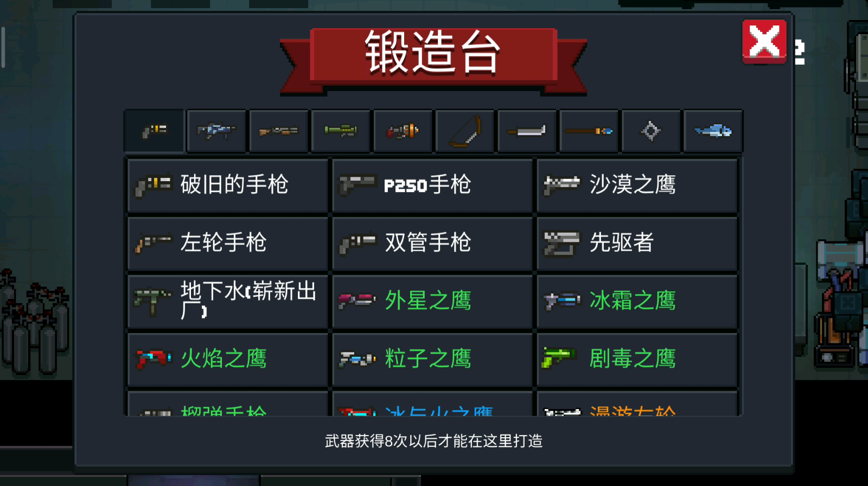The image size is (868, 486).
Task: Pick the 先驱者 weapon
Action: tap(637, 244)
